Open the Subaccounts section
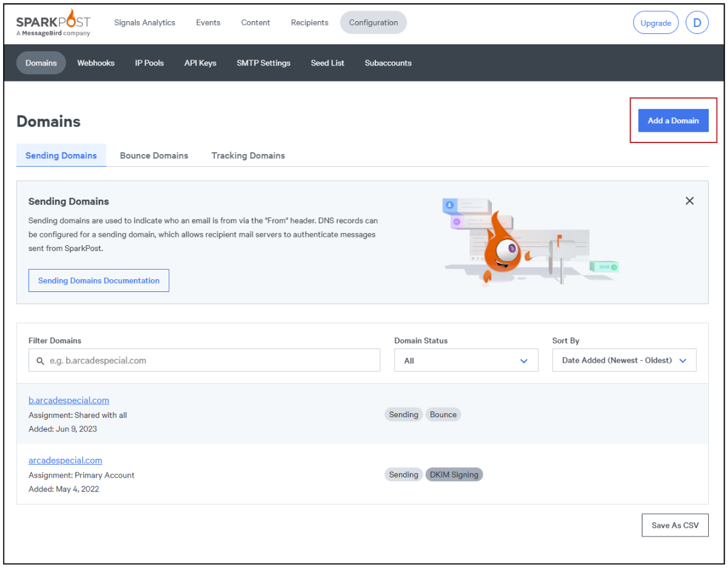The width and height of the screenshot is (728, 568). (x=388, y=63)
